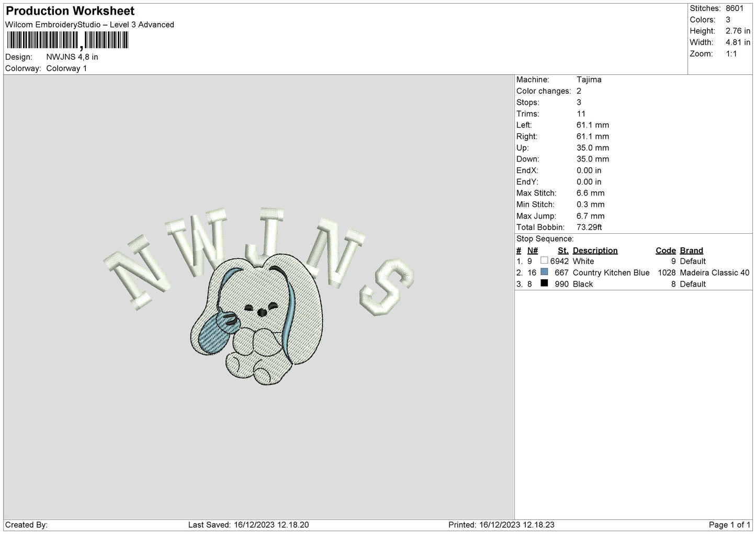
Task: Click the Min Stitch value '0.3 mm'
Action: coord(590,204)
